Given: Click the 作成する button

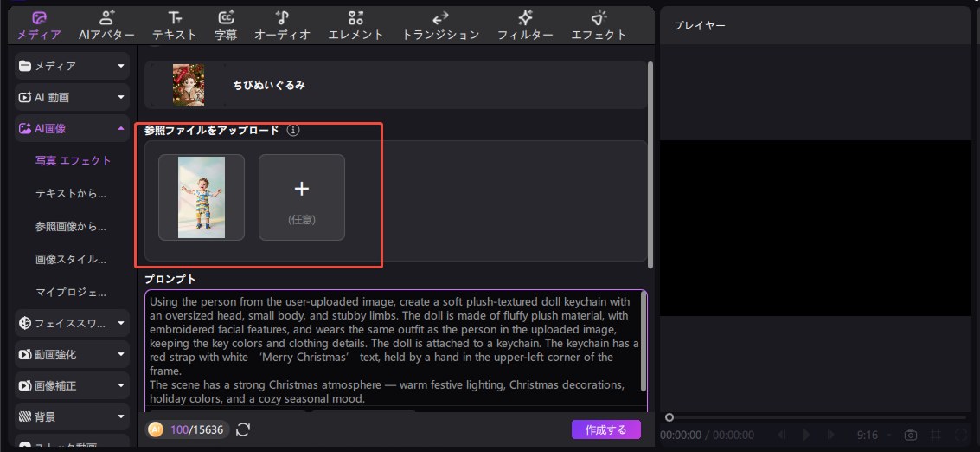Looking at the screenshot, I should click(x=605, y=429).
